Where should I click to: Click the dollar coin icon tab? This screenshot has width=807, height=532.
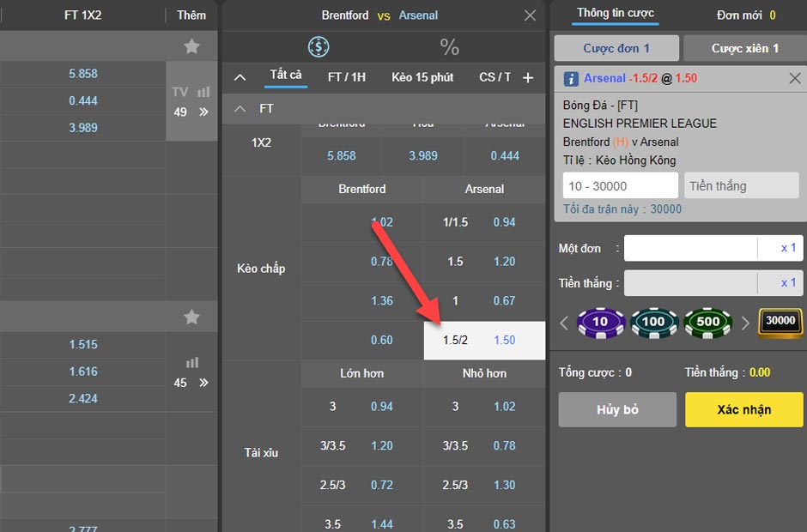click(319, 47)
